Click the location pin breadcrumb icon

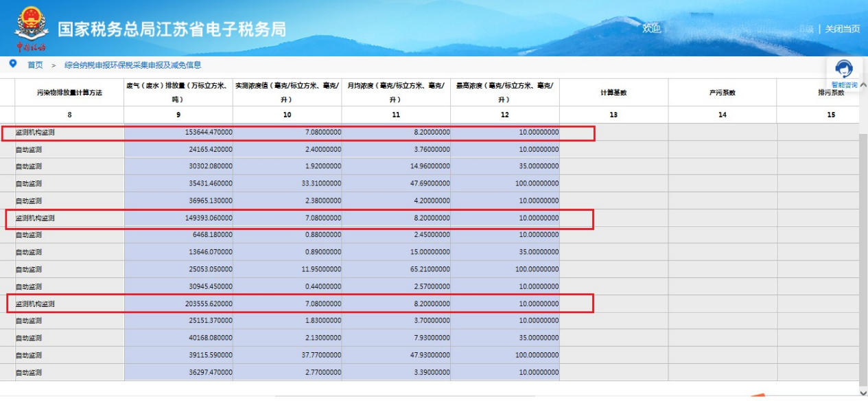tap(12, 64)
